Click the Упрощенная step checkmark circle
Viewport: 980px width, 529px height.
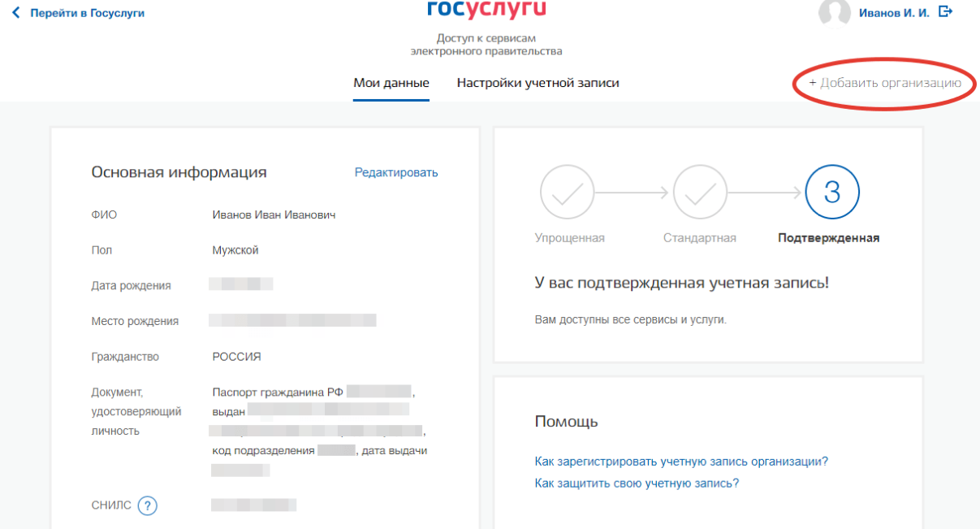(568, 193)
